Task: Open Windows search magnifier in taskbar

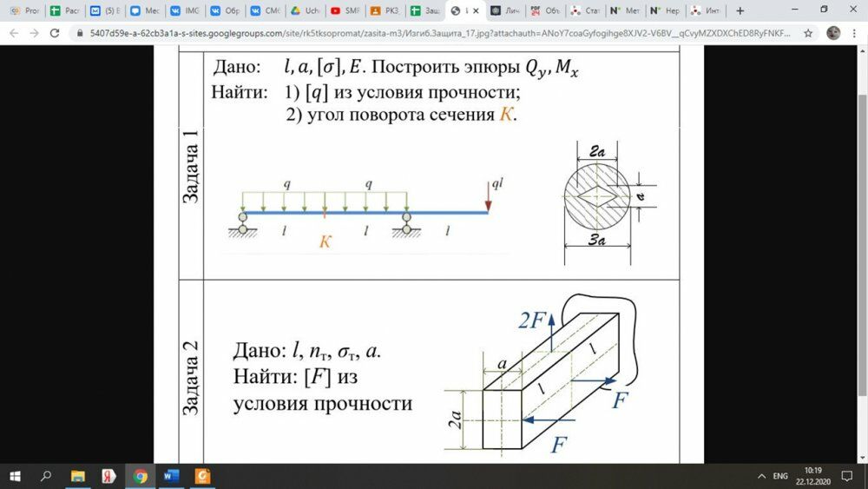Action: pos(46,476)
